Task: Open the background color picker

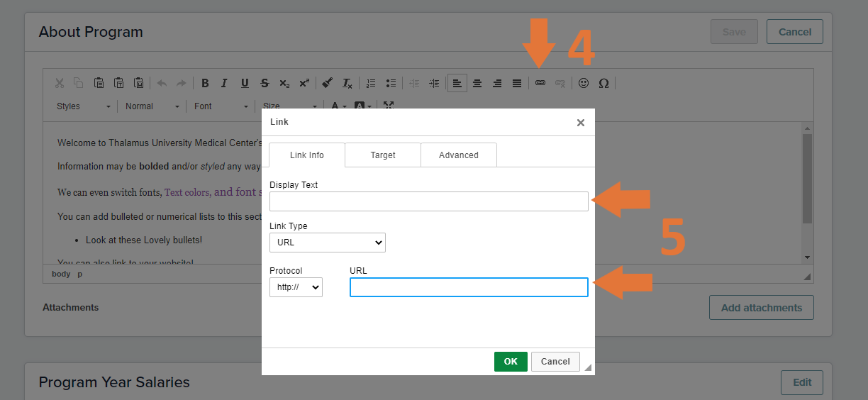Action: pyautogui.click(x=362, y=106)
